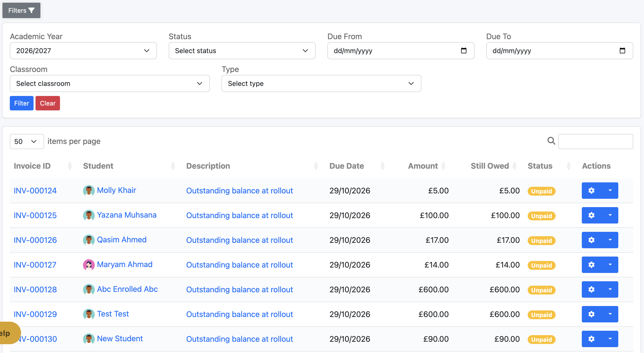644x353 pixels.
Task: Click Molly Khair's avatar
Action: [x=89, y=191]
